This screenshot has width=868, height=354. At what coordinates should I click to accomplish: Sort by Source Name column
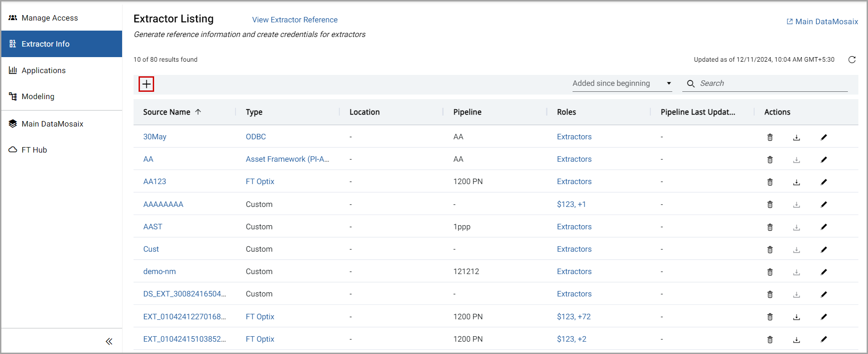pos(167,112)
